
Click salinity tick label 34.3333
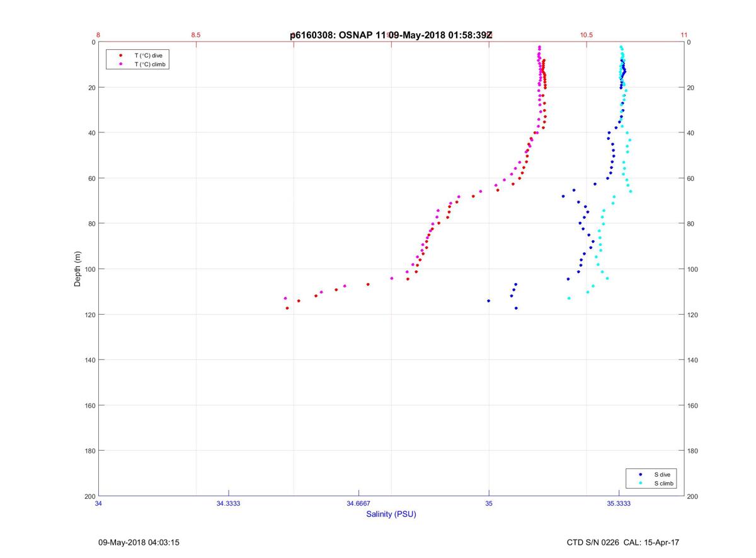point(229,503)
